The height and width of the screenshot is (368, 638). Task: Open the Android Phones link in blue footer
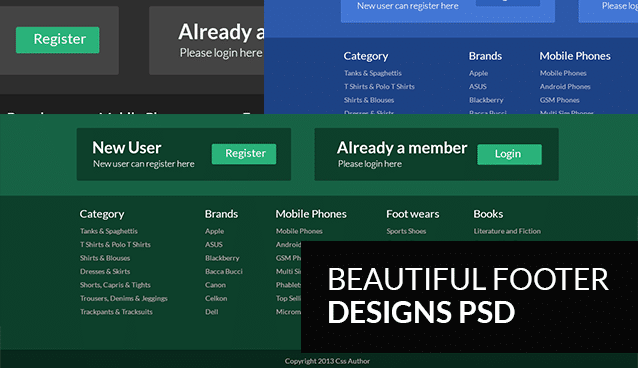[565, 86]
